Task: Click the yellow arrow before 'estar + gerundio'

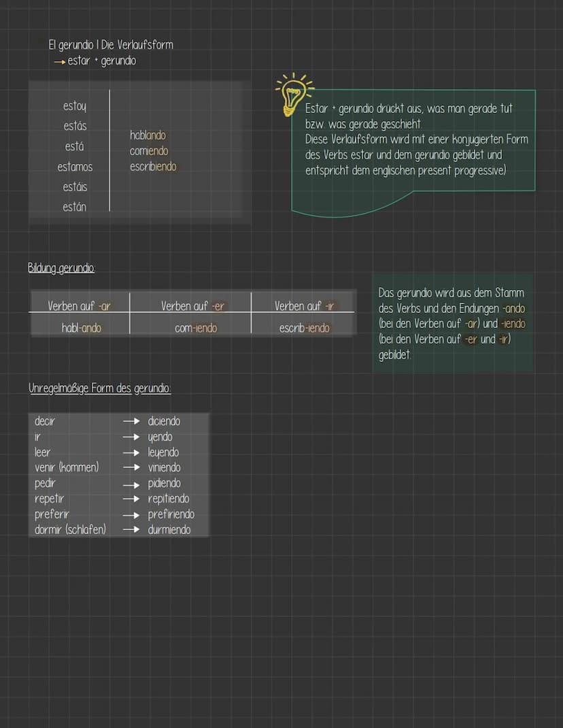Action: [59, 62]
